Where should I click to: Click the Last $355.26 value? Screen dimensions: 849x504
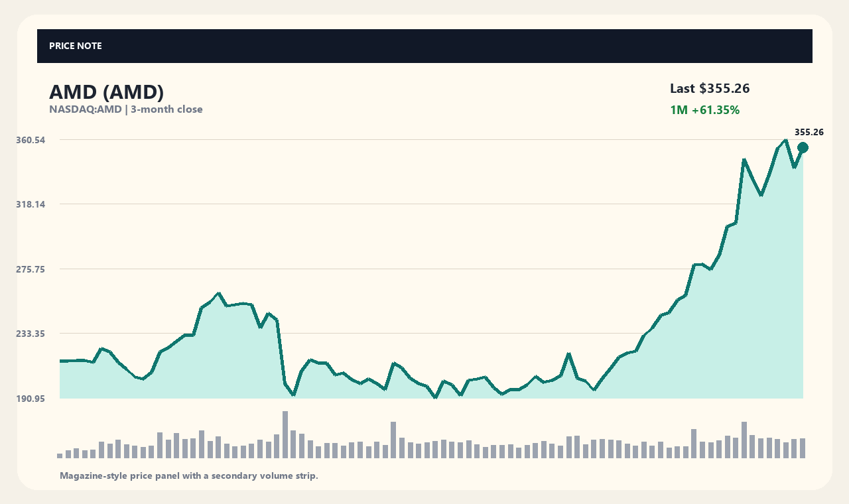click(710, 89)
